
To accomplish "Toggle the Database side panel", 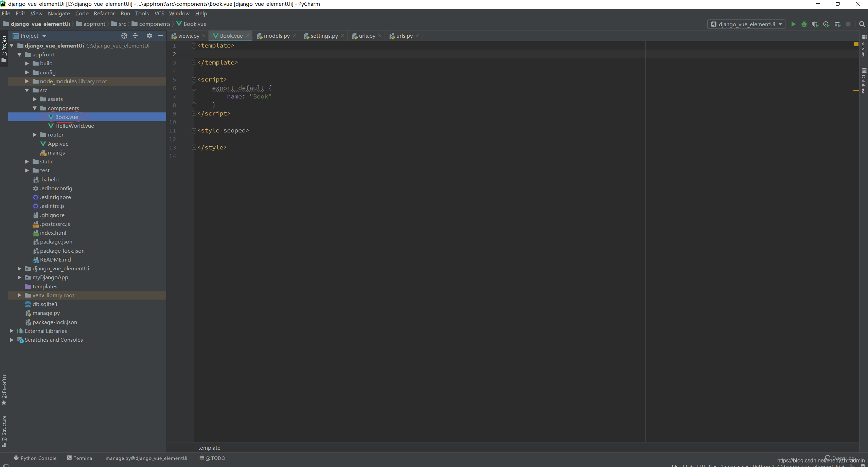I will coord(864,82).
